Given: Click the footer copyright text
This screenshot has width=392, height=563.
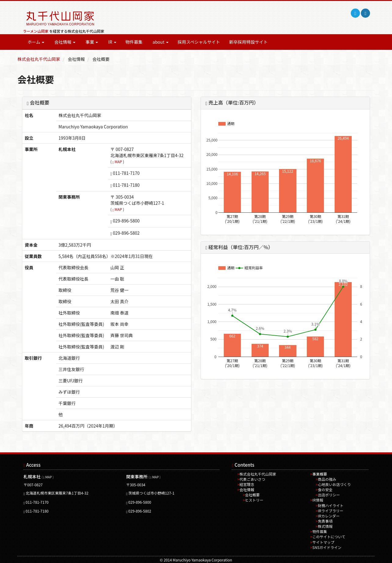Looking at the screenshot, I should [x=196, y=560].
